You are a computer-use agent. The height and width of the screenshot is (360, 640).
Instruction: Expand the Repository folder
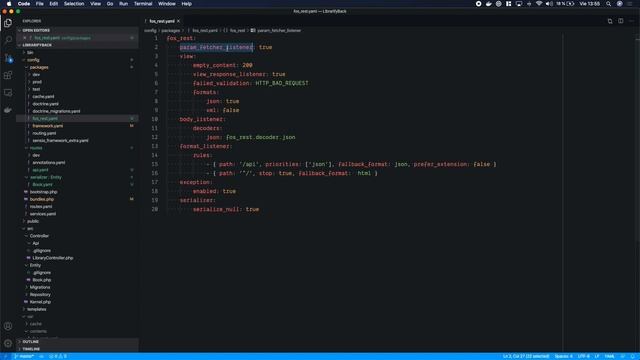pos(40,295)
